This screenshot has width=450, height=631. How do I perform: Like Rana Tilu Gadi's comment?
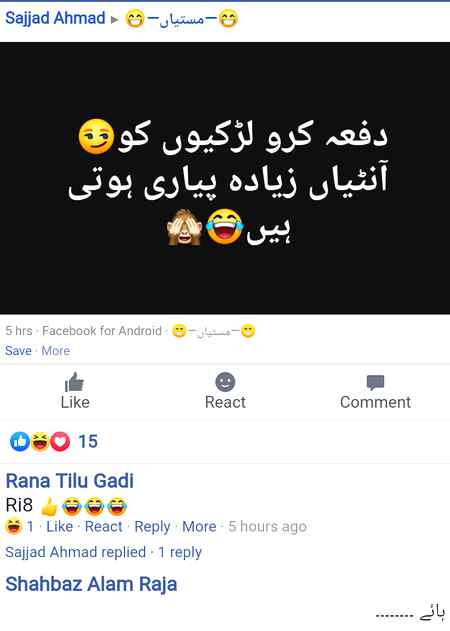[60, 526]
